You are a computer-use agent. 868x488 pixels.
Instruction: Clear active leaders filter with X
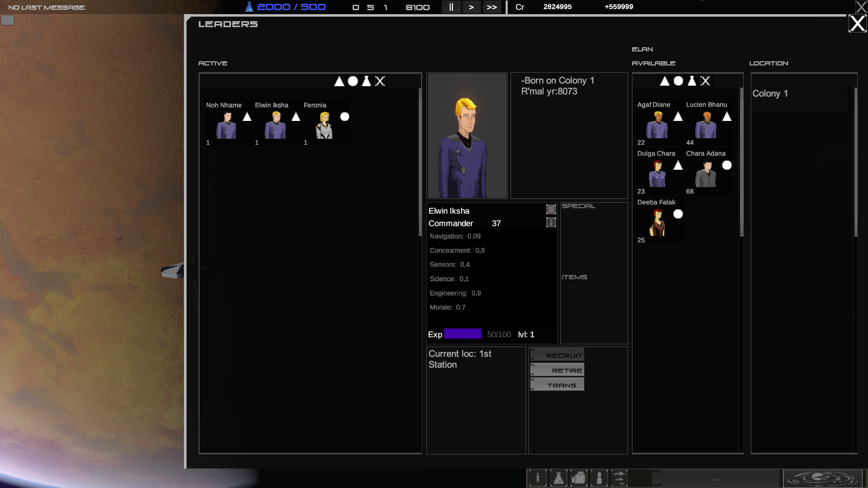point(380,81)
